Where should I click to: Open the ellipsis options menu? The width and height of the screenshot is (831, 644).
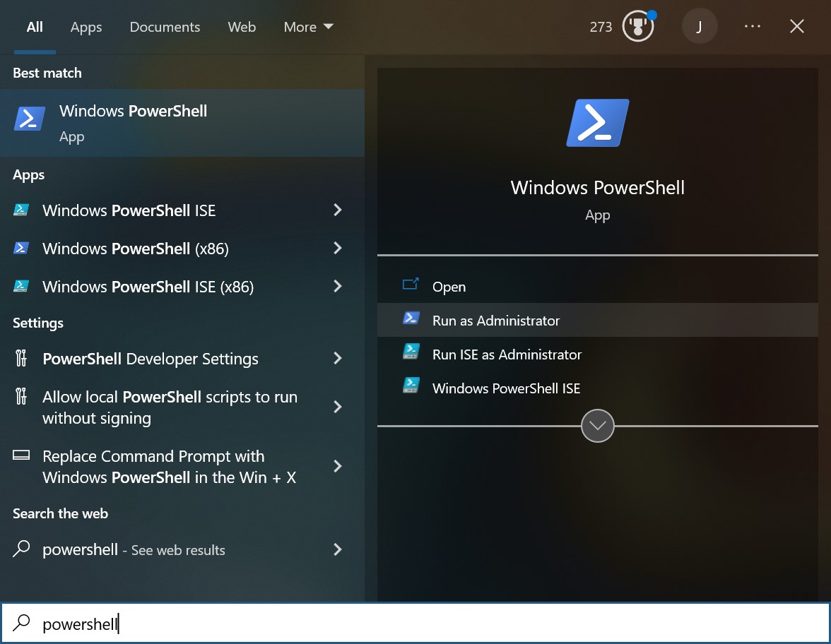tap(753, 26)
